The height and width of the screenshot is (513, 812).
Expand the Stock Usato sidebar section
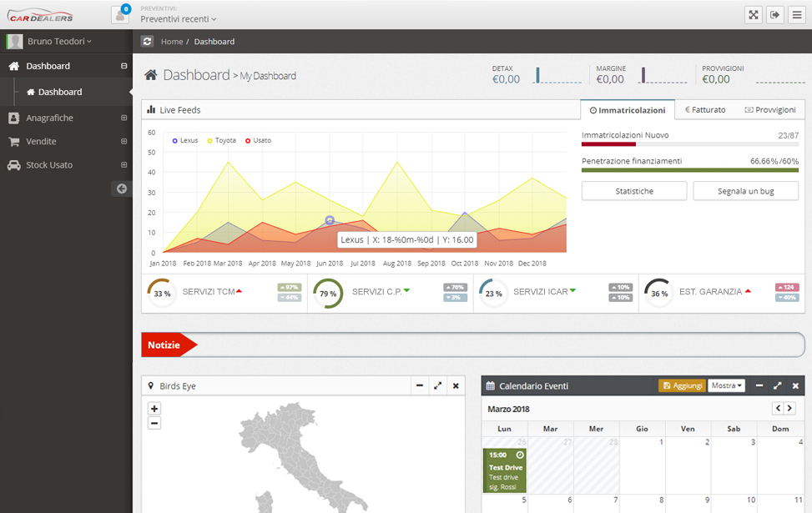[x=124, y=164]
